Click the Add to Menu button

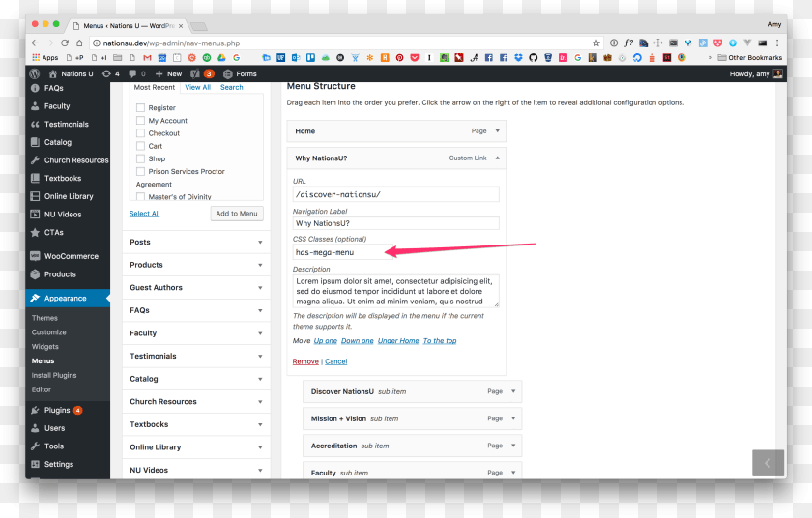(x=237, y=214)
